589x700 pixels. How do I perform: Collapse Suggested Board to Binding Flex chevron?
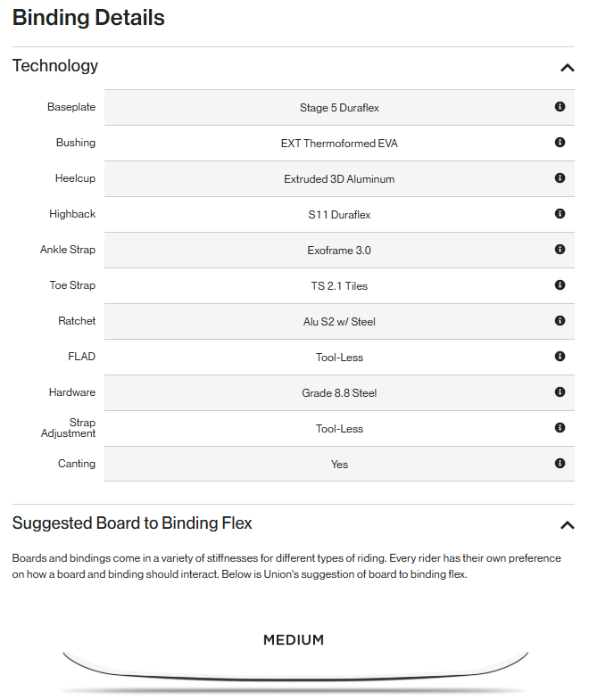coord(567,524)
